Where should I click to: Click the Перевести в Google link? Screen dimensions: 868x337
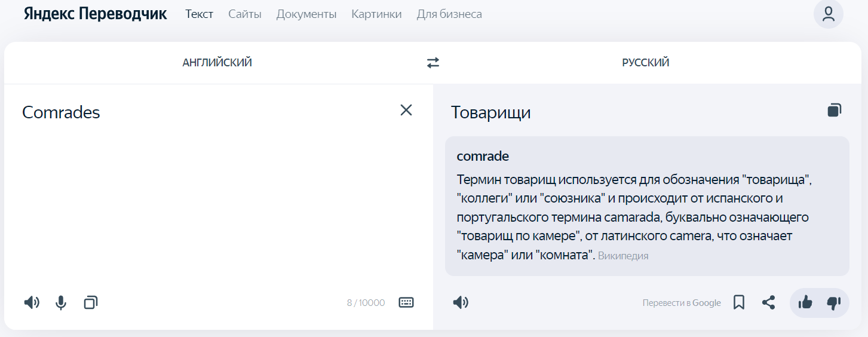[x=682, y=303]
